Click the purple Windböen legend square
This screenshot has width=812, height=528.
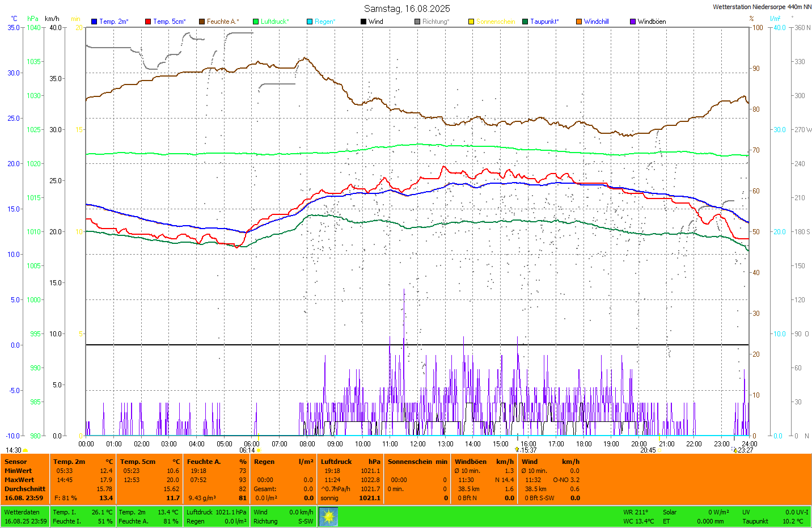click(633, 22)
